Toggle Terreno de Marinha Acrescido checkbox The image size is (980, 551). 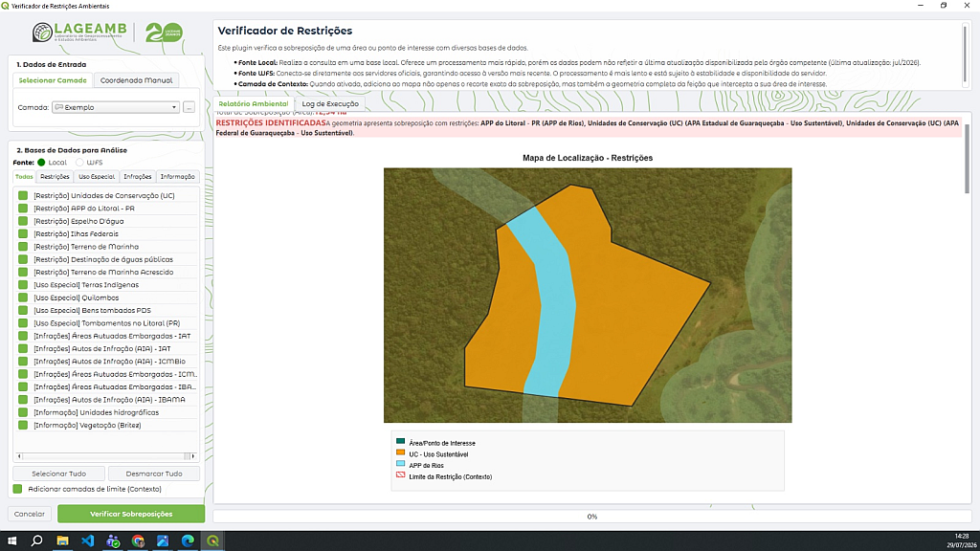23,272
